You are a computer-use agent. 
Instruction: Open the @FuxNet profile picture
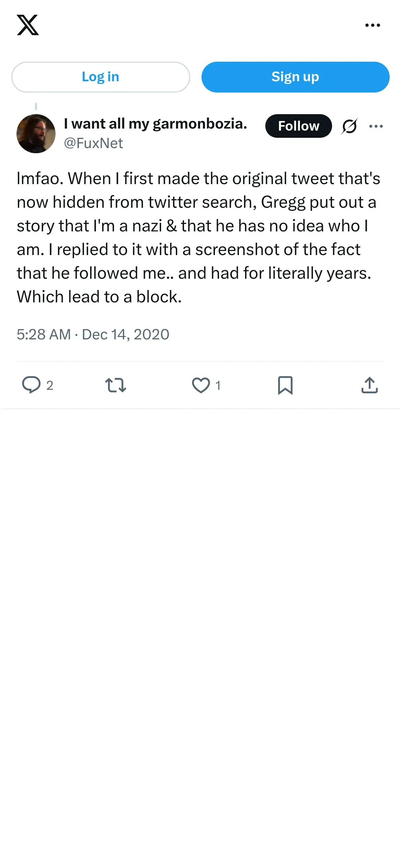point(36,134)
